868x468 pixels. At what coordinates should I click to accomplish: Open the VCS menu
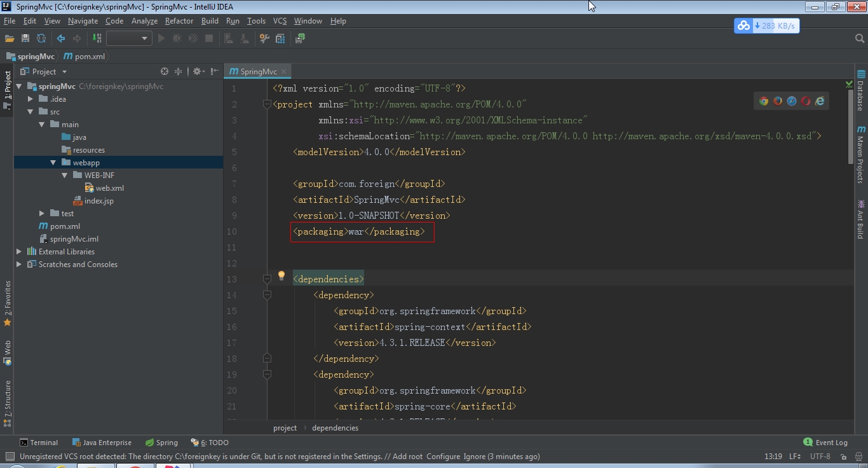pos(280,21)
